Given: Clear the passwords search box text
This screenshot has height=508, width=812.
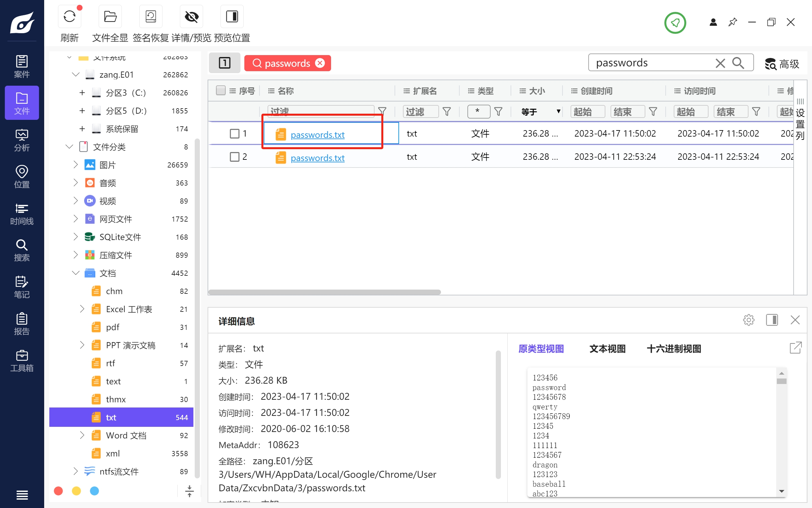Looking at the screenshot, I should click(x=720, y=63).
